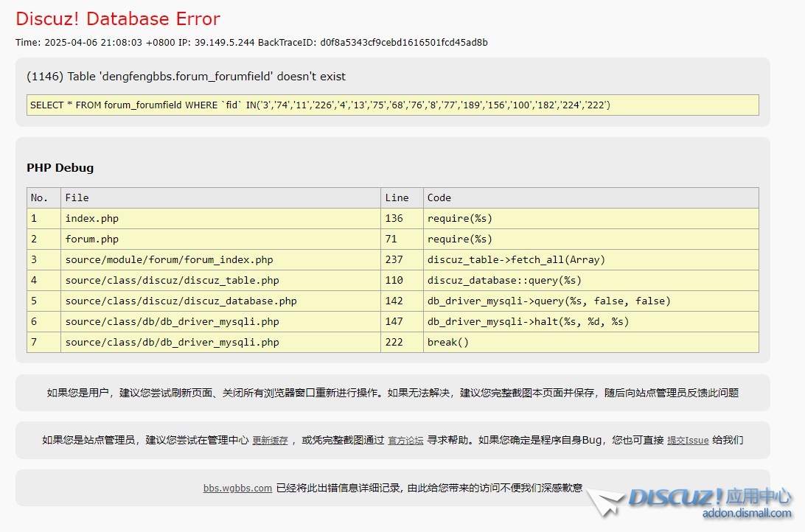Image resolution: width=805 pixels, height=532 pixels.
Task: Follow the 提交Issue link
Action: click(688, 440)
